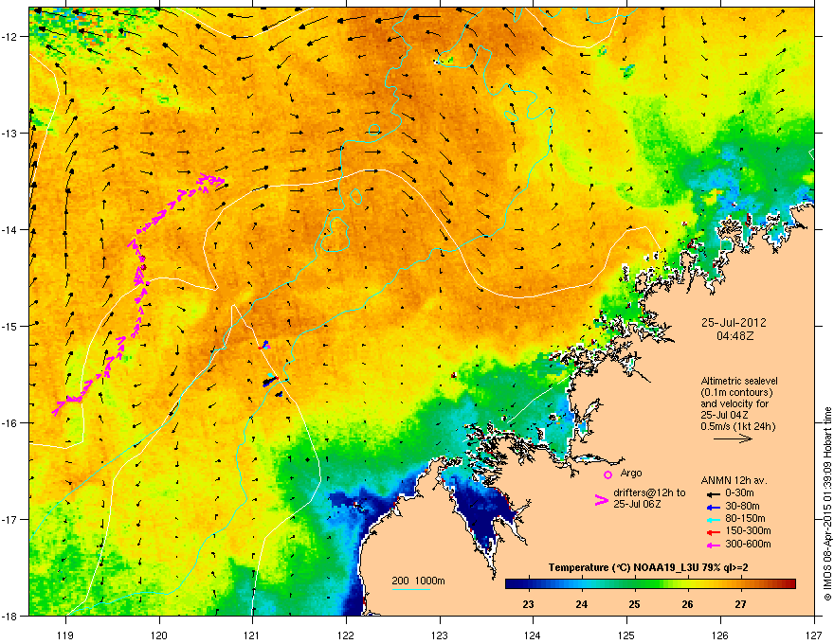Click the longitude axis label '119'
Screen dimensions: 834x644
[x=65, y=635]
